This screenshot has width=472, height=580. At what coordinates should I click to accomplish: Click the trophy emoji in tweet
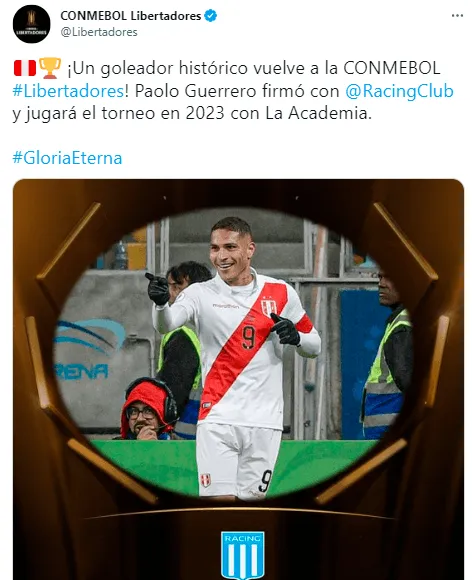50,68
